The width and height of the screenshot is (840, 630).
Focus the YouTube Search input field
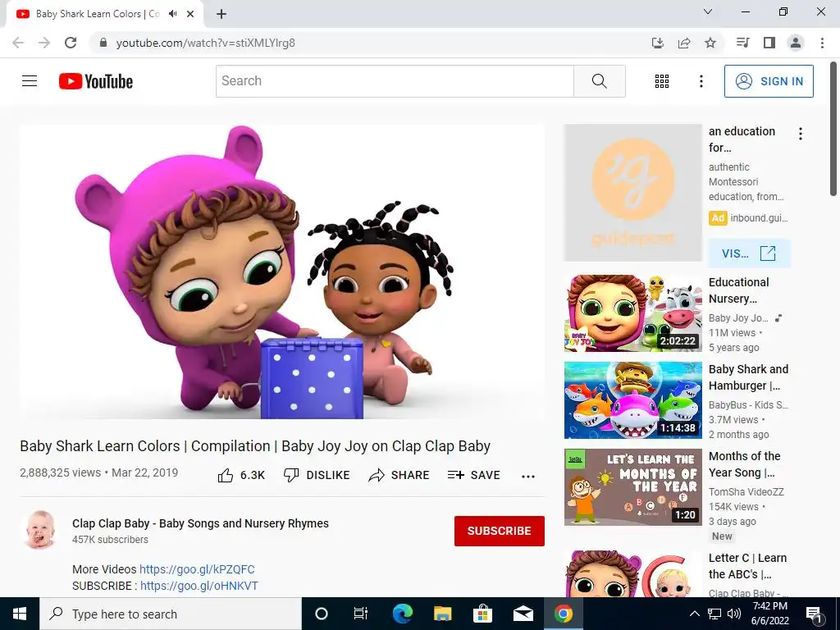pos(395,81)
